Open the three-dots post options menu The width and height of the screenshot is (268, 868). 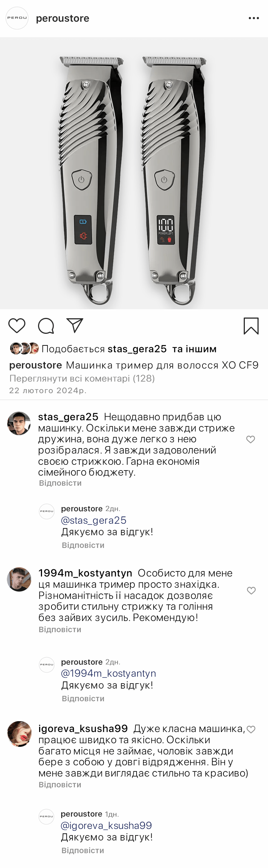coord(254,18)
